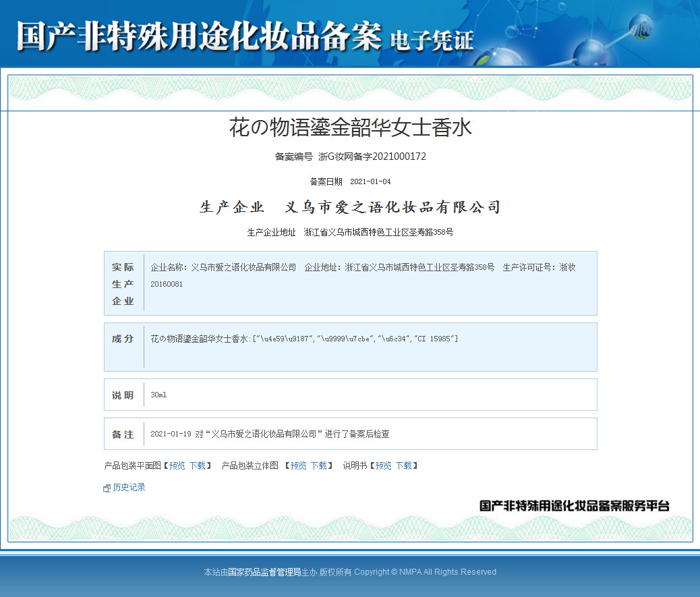Image resolution: width=700 pixels, height=597 pixels.
Task: Click the 历史记录 window icon
Action: coord(107,488)
